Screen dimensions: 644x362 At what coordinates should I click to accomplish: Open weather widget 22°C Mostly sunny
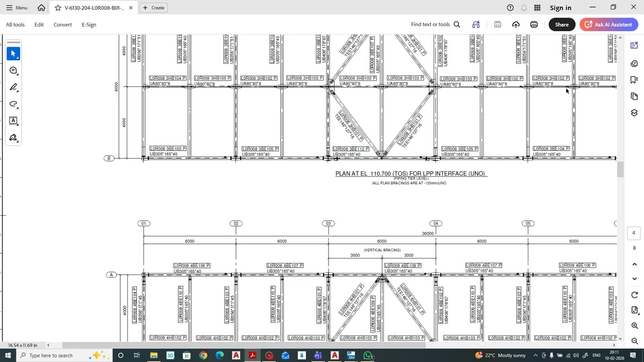500,355
